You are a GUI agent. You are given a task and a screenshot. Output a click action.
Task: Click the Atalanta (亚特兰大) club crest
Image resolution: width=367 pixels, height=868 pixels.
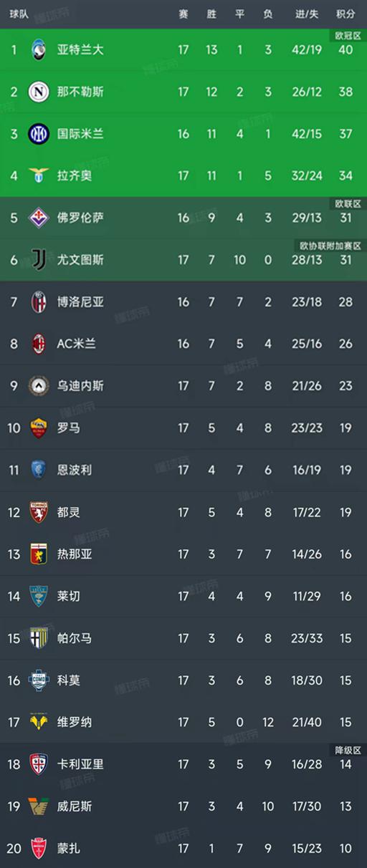pos(38,49)
